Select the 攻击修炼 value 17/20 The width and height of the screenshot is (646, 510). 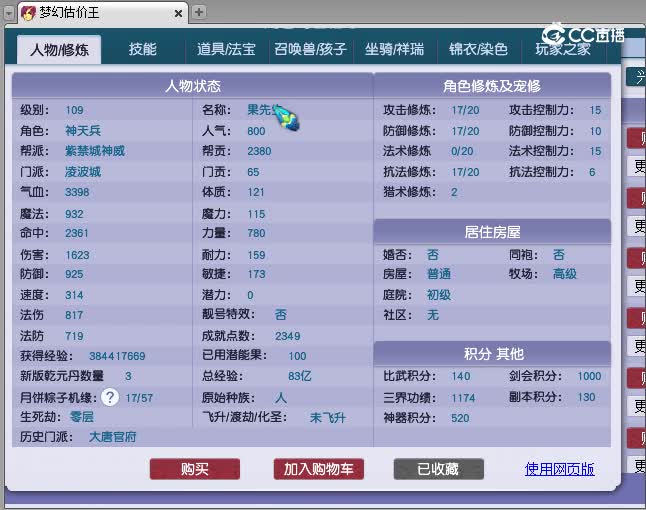[465, 110]
